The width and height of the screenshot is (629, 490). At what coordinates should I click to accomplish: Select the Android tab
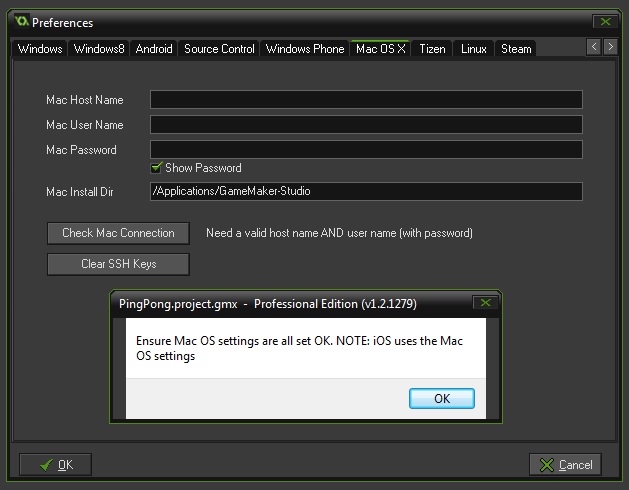pyautogui.click(x=154, y=48)
